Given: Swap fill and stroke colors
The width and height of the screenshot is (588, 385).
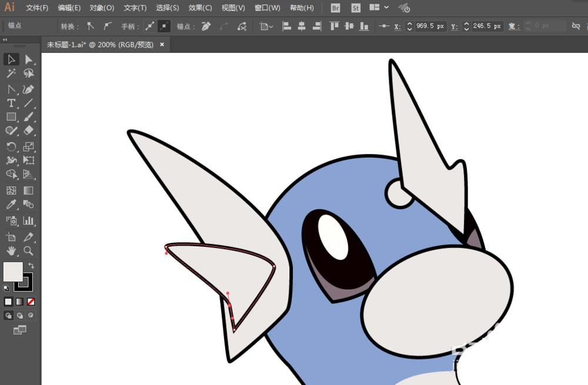Looking at the screenshot, I should tap(31, 266).
